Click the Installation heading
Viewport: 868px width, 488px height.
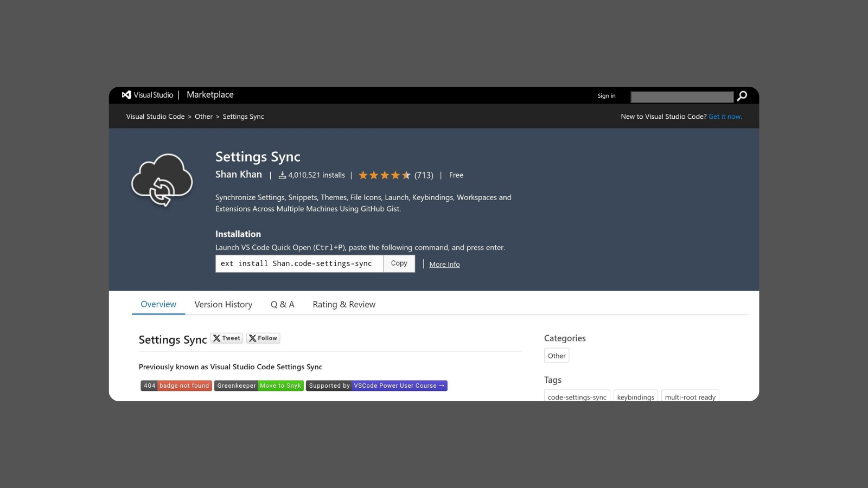238,234
